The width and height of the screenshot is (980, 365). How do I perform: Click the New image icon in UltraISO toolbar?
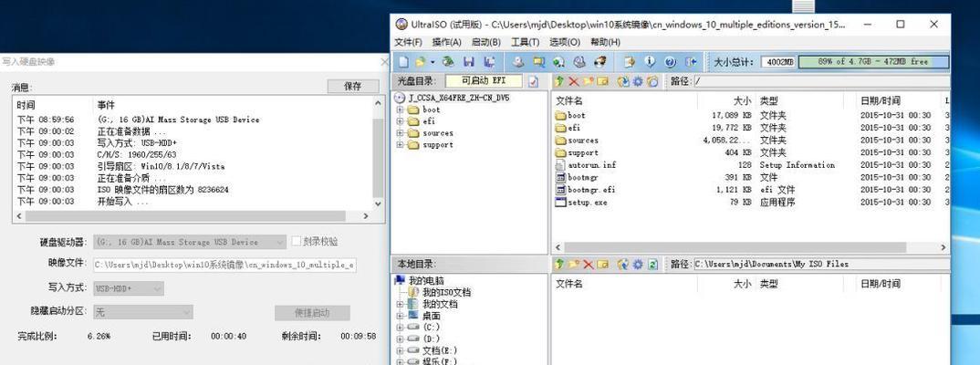click(x=403, y=61)
